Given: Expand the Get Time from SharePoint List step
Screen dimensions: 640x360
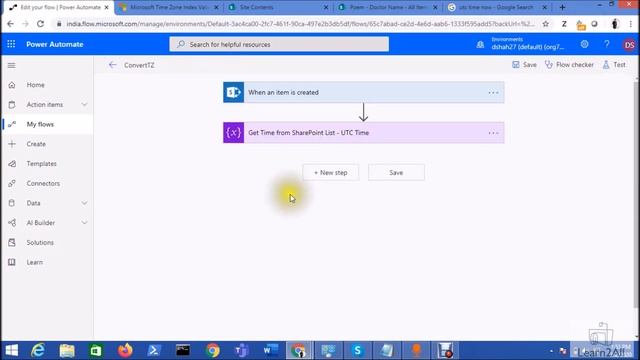Looking at the screenshot, I should 364,133.
